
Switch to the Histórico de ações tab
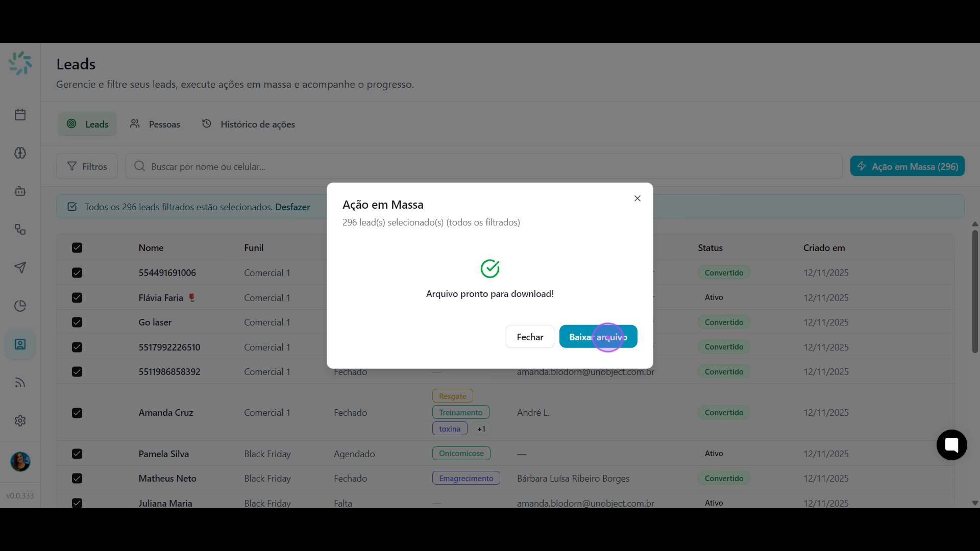click(x=248, y=124)
